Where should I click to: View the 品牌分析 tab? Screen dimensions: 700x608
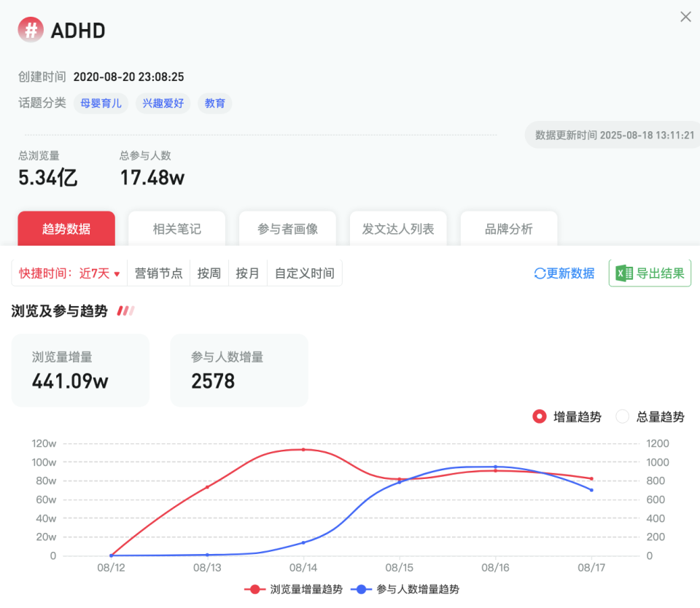click(x=508, y=227)
